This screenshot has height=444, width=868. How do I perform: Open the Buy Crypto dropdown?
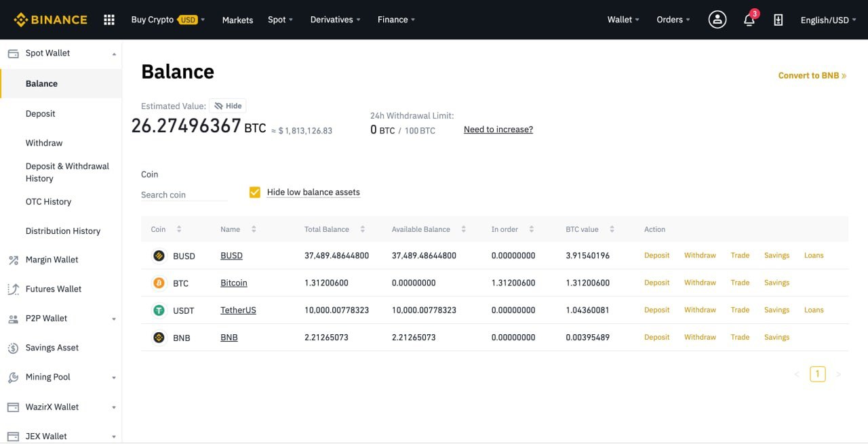(x=168, y=20)
